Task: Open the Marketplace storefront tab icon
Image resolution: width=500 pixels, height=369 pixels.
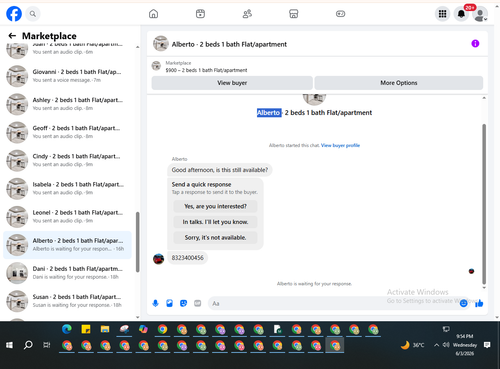Action: pos(293,14)
